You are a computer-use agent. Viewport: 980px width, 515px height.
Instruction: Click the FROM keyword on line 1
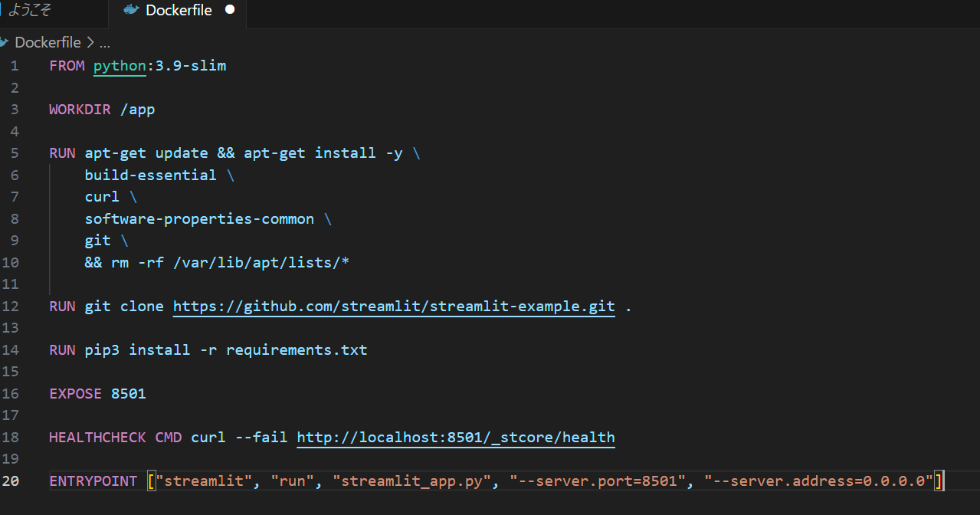(67, 66)
